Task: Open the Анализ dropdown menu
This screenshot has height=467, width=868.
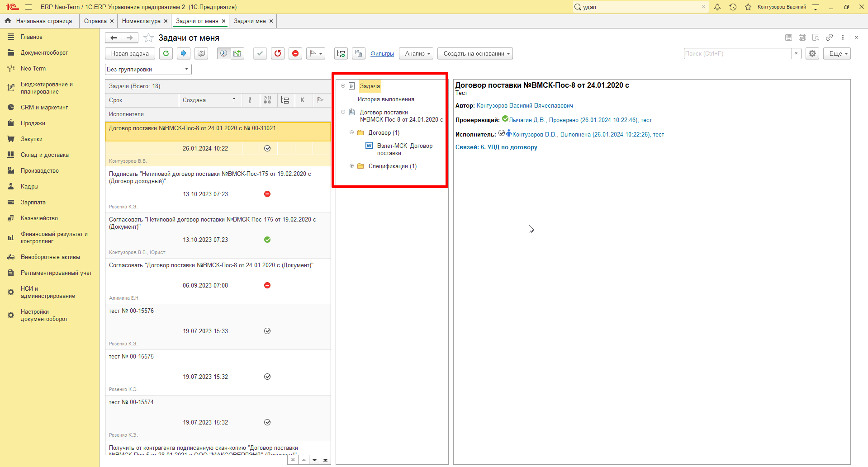Action: pyautogui.click(x=416, y=53)
